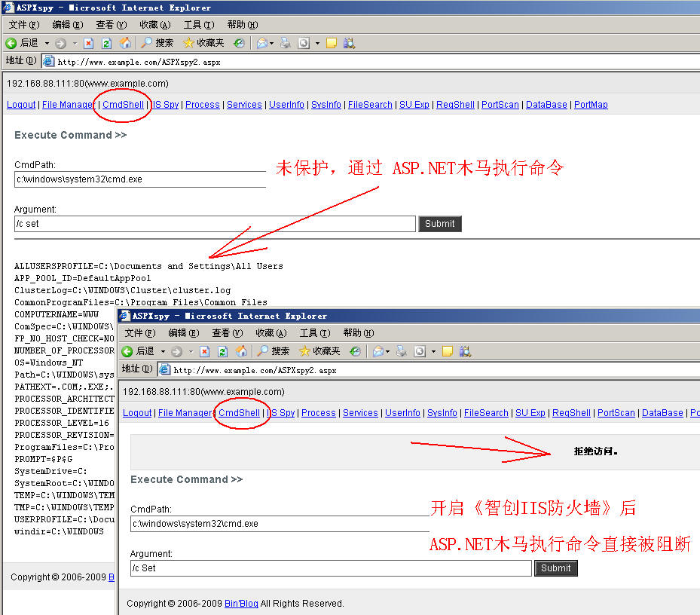The height and width of the screenshot is (615, 700).
Task: Open Favorites (收藏夹) in lower IE toolbar
Action: pyautogui.click(x=319, y=351)
